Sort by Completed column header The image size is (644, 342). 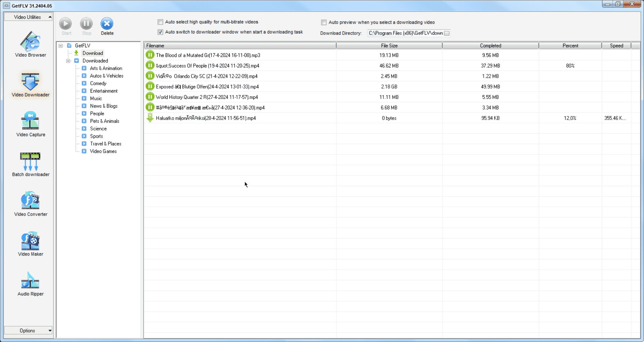pyautogui.click(x=490, y=46)
